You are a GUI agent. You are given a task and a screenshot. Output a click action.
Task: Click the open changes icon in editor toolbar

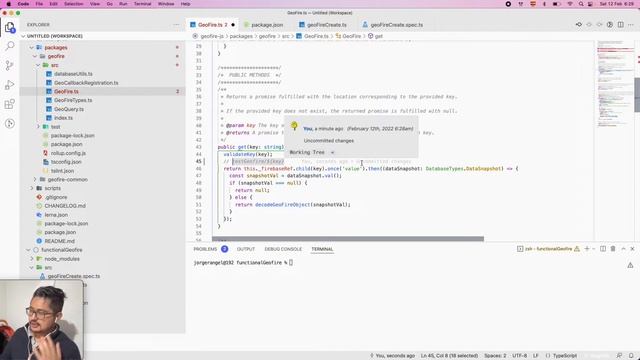click(x=579, y=25)
